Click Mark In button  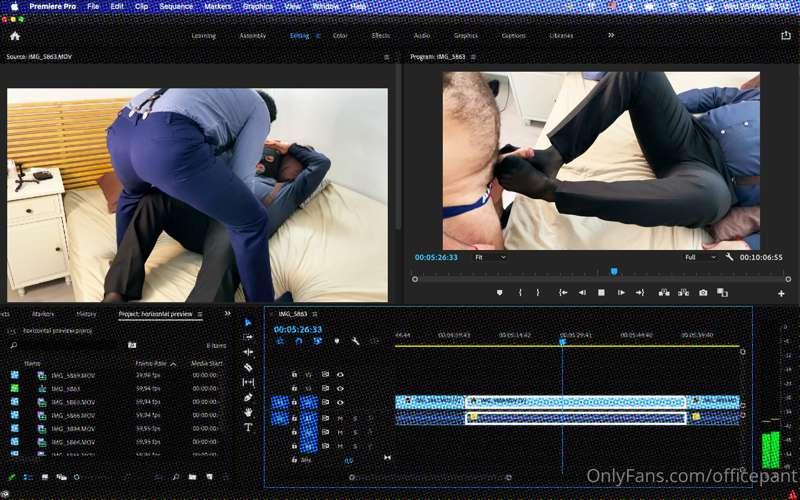(520, 293)
